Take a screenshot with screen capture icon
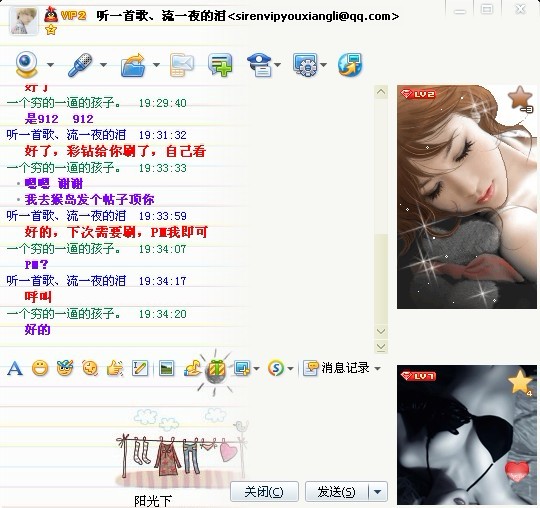Viewport: 540px width, 508px height. (242, 368)
